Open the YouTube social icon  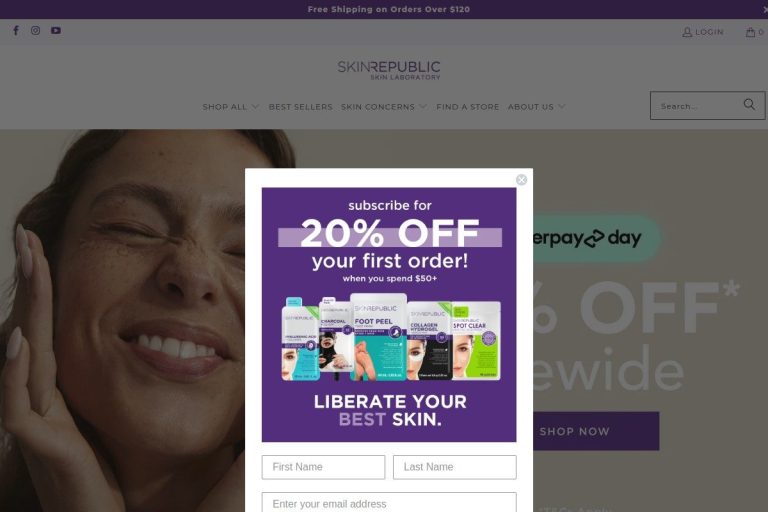click(x=56, y=30)
